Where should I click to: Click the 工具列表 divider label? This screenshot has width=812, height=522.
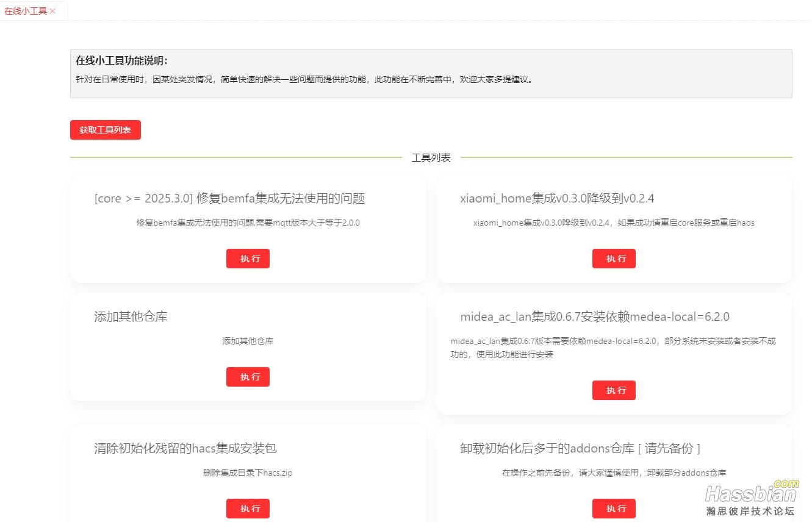coord(431,157)
